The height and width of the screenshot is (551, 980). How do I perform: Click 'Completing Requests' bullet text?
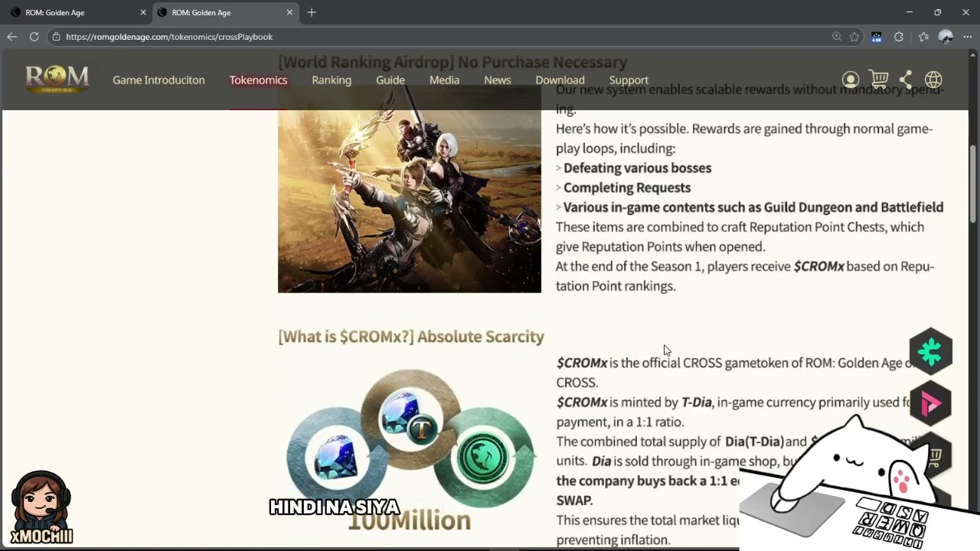tap(627, 187)
